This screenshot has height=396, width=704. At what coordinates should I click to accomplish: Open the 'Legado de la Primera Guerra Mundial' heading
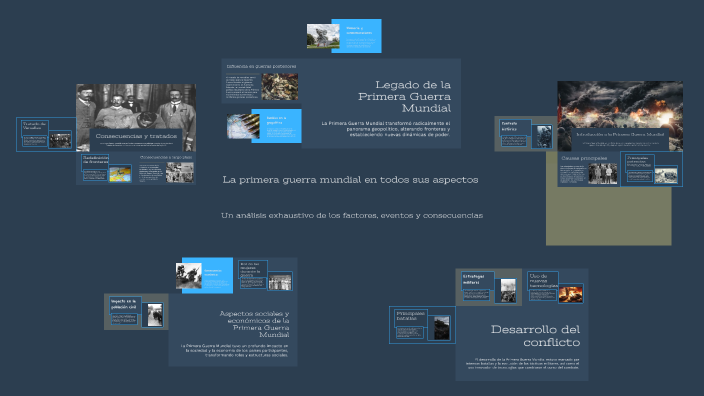tap(404, 96)
